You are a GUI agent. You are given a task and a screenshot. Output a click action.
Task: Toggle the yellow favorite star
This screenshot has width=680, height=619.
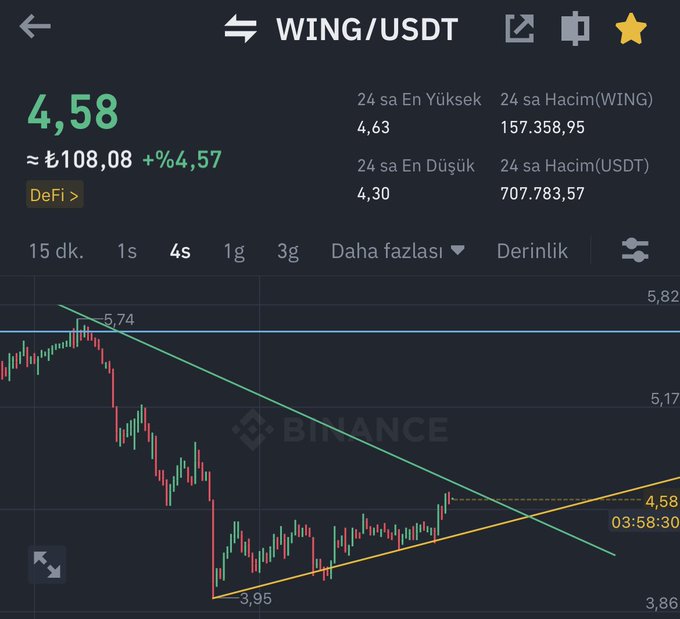tap(631, 29)
